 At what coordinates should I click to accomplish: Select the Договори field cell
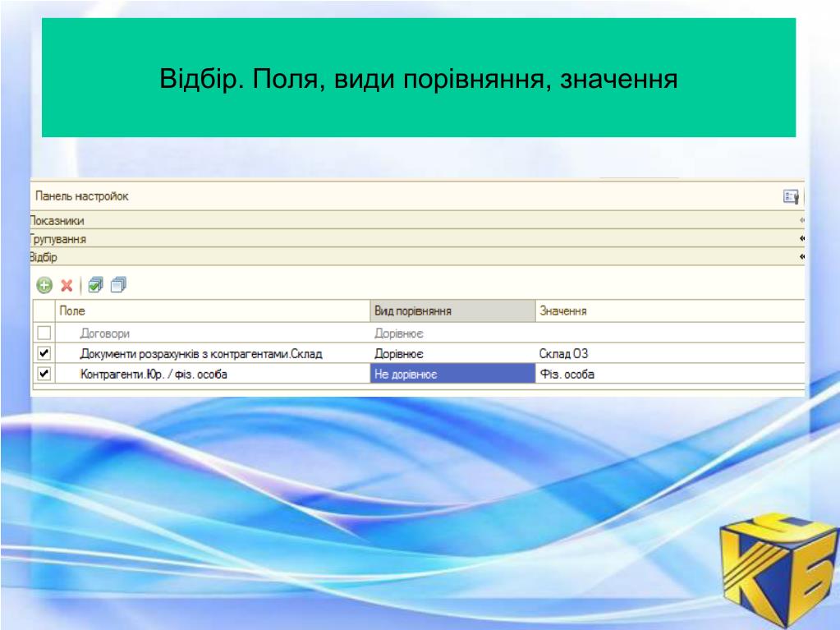click(x=213, y=333)
